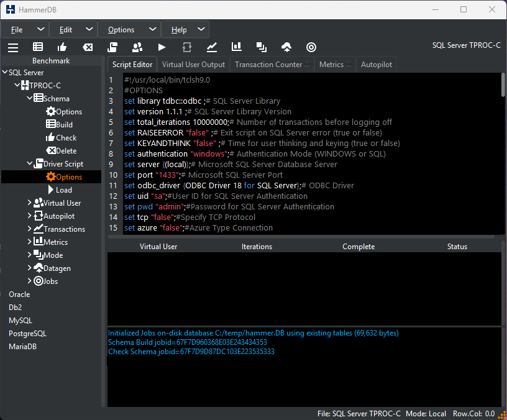The width and height of the screenshot is (507, 420).
Task: Click the autopilot toolbar icon
Action: [186, 47]
